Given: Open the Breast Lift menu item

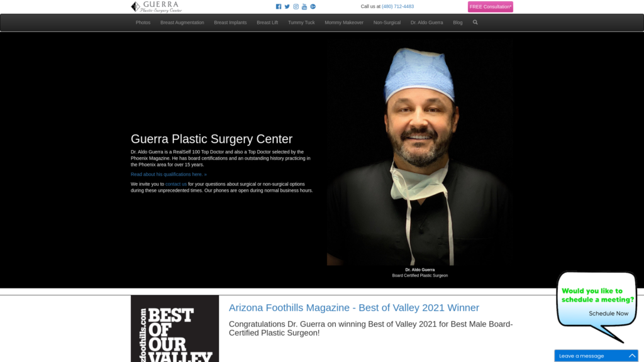Looking at the screenshot, I should pos(267,23).
